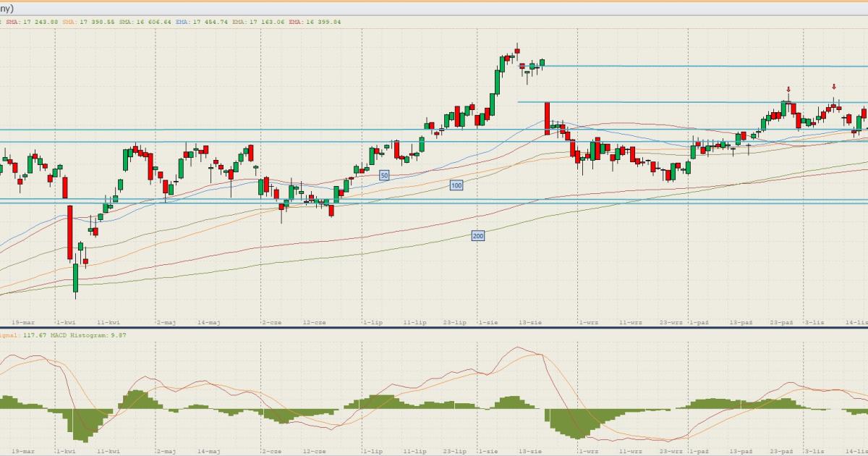This screenshot has width=868, height=456.
Task: Click the 2-maj date on bottom MACD axis
Action: pyautogui.click(x=166, y=451)
